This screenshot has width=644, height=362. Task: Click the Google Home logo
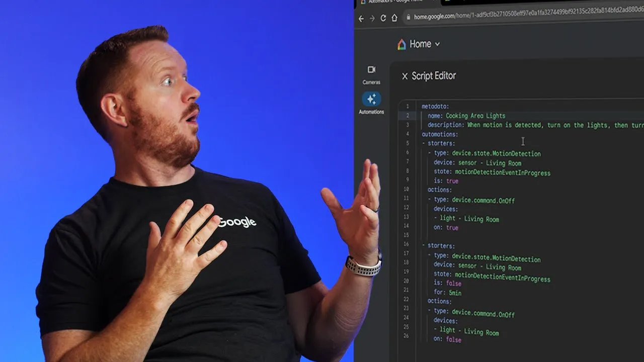point(401,44)
